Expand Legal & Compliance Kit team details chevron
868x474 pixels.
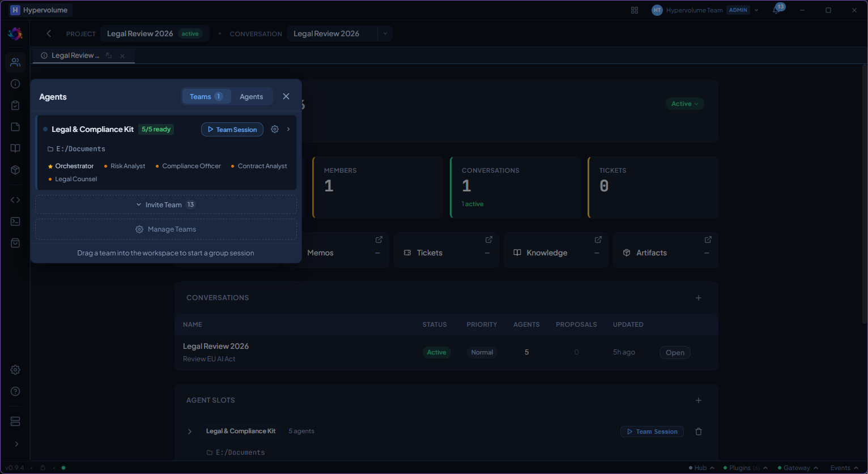click(288, 129)
